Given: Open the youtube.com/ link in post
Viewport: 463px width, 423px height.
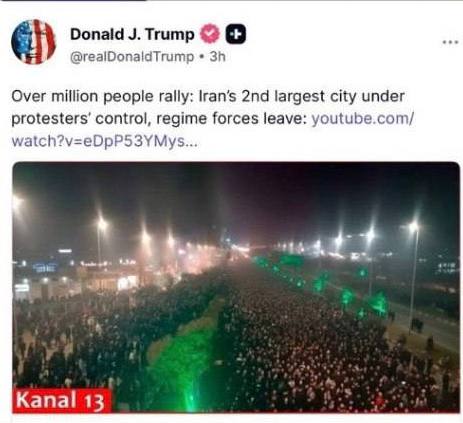Looking at the screenshot, I should pyautogui.click(x=363, y=118).
